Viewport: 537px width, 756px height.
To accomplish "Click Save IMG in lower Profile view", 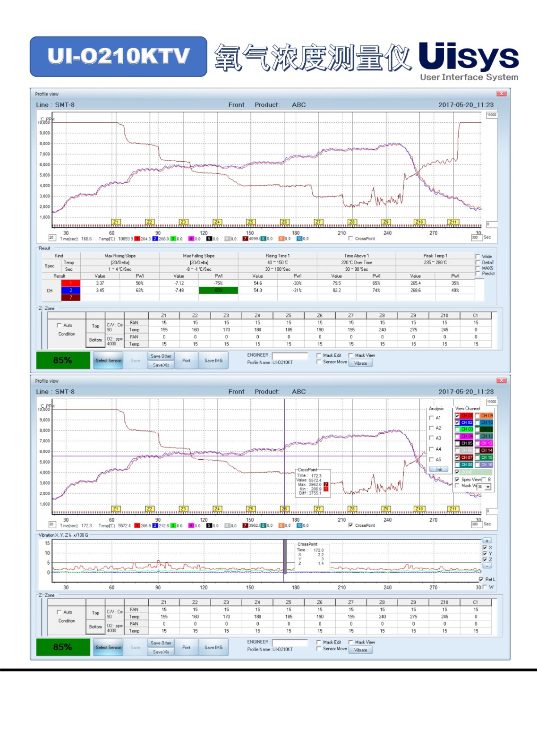I will click(x=213, y=647).
